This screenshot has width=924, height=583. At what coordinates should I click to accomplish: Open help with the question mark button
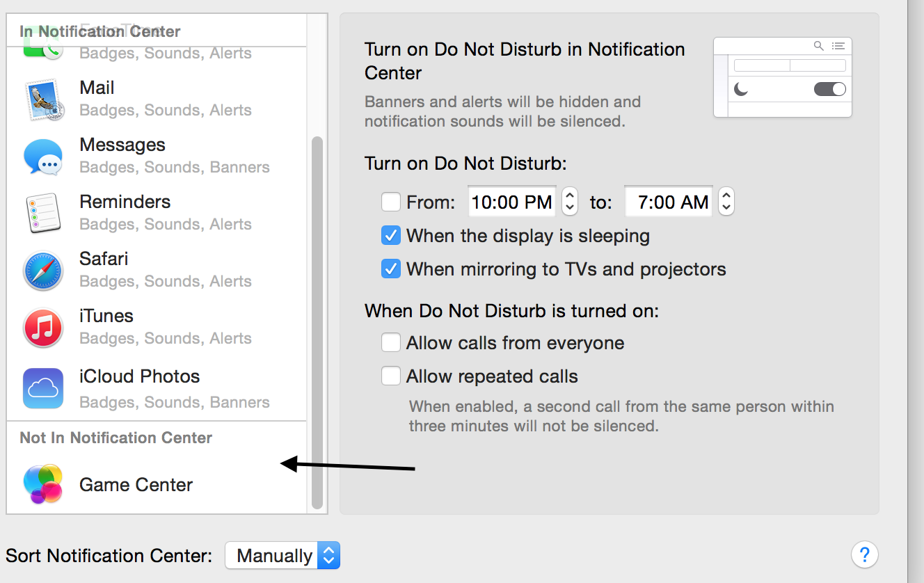[x=864, y=554]
